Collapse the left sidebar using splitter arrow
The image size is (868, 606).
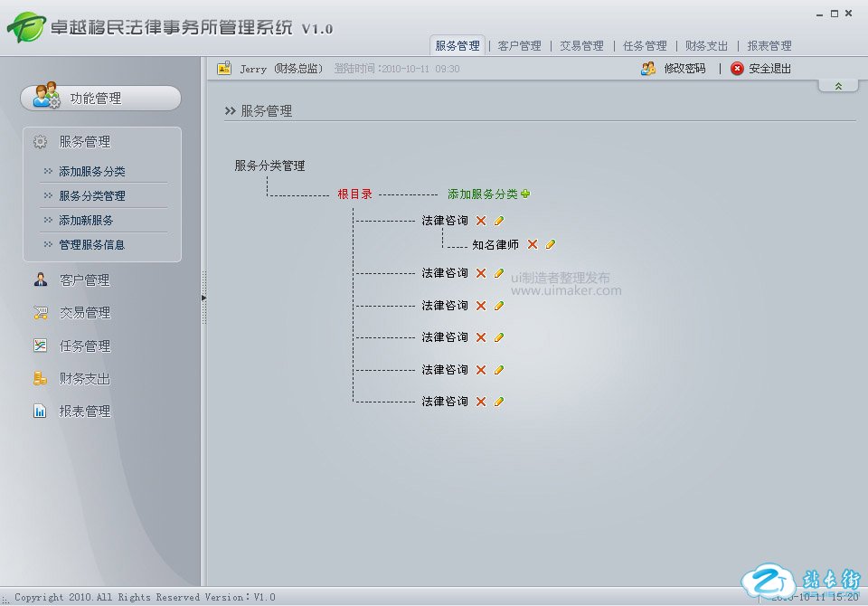point(203,297)
